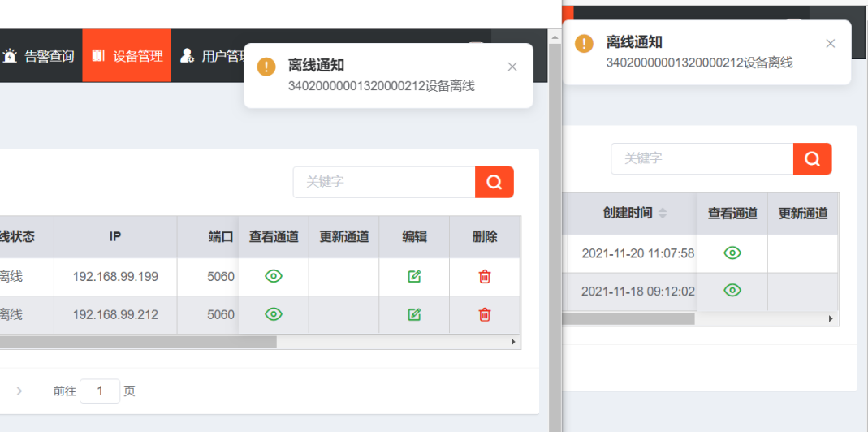Click the 5060 port cell for 192.168.99.199

point(221,276)
